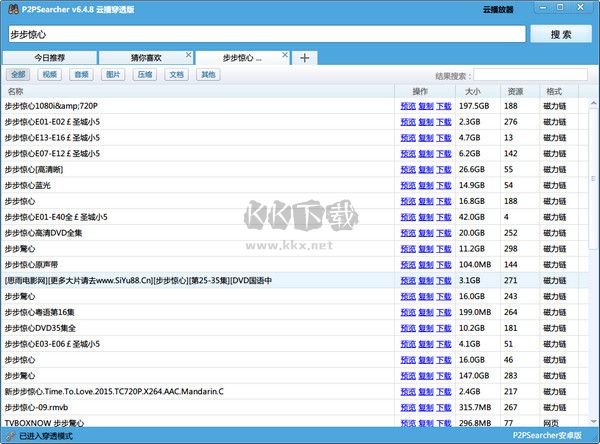
Task: Open a new tab with plus button
Action: point(304,57)
